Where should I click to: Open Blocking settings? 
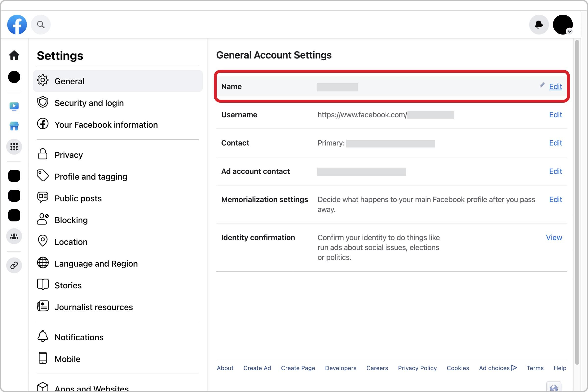118,220
